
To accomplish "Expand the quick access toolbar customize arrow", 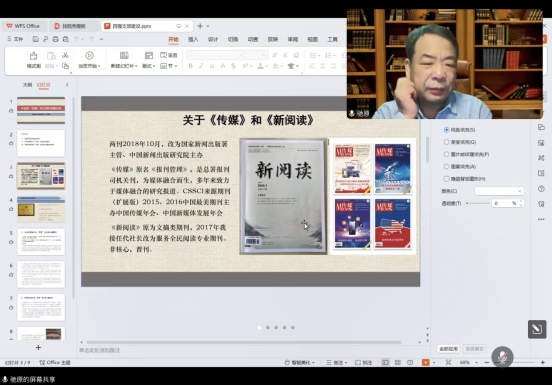I will (x=101, y=39).
